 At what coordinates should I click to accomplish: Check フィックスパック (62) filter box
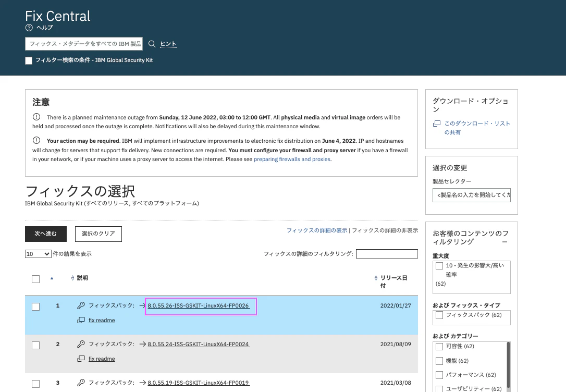coord(439,315)
